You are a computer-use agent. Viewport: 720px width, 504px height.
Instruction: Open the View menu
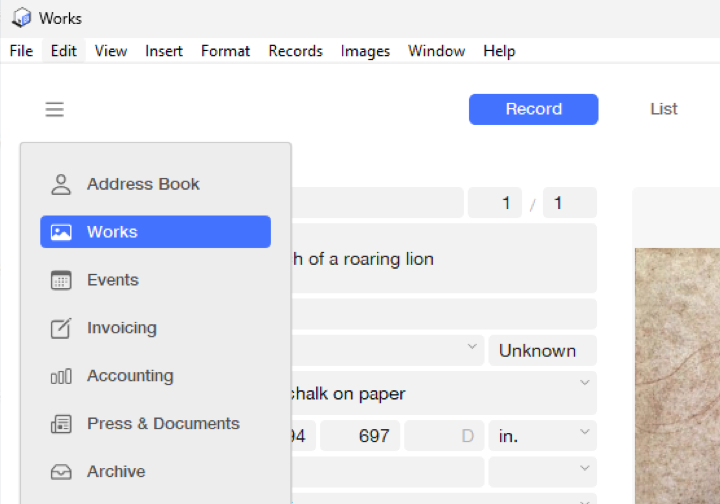pyautogui.click(x=111, y=51)
